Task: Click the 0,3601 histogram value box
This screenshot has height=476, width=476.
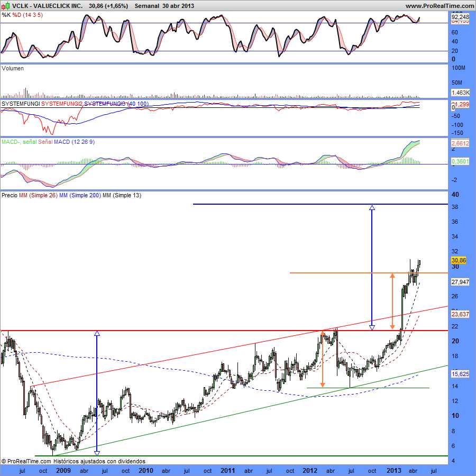Action: [x=460, y=161]
